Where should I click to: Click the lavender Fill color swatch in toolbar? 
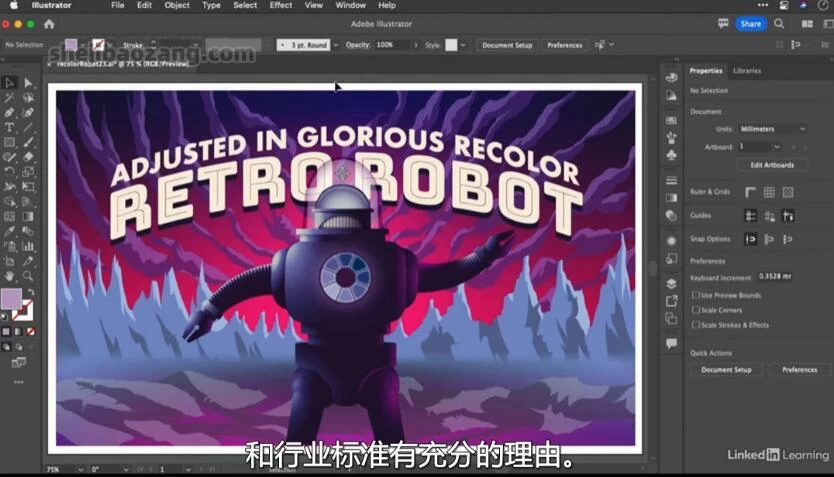[11, 298]
